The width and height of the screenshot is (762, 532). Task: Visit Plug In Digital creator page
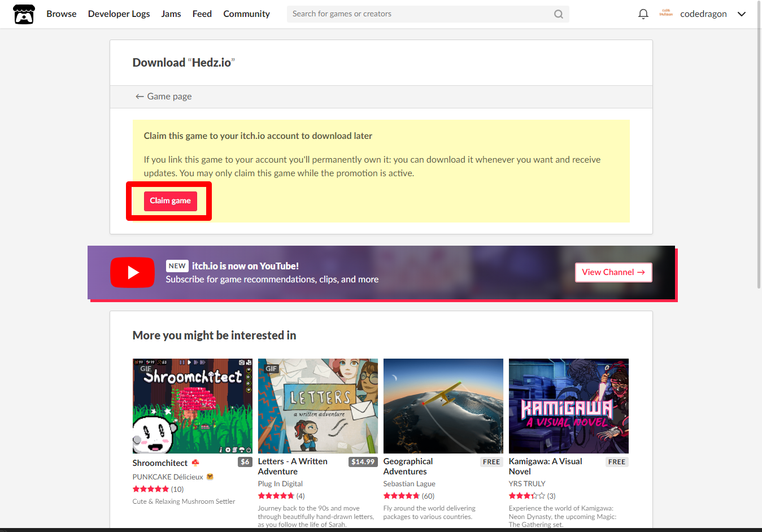click(280, 484)
